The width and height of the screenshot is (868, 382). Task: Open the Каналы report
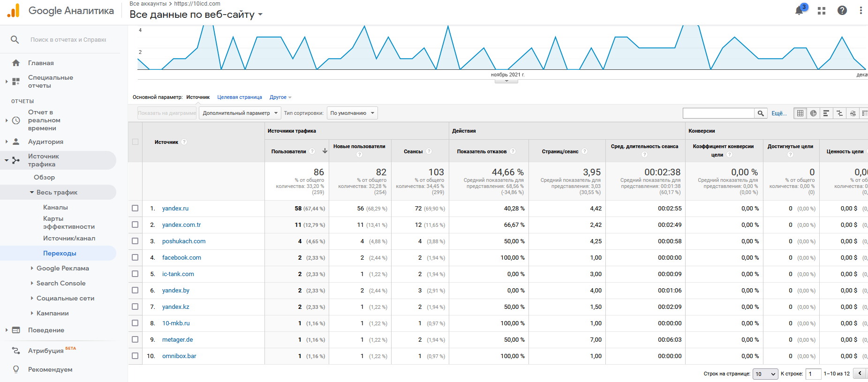click(55, 207)
